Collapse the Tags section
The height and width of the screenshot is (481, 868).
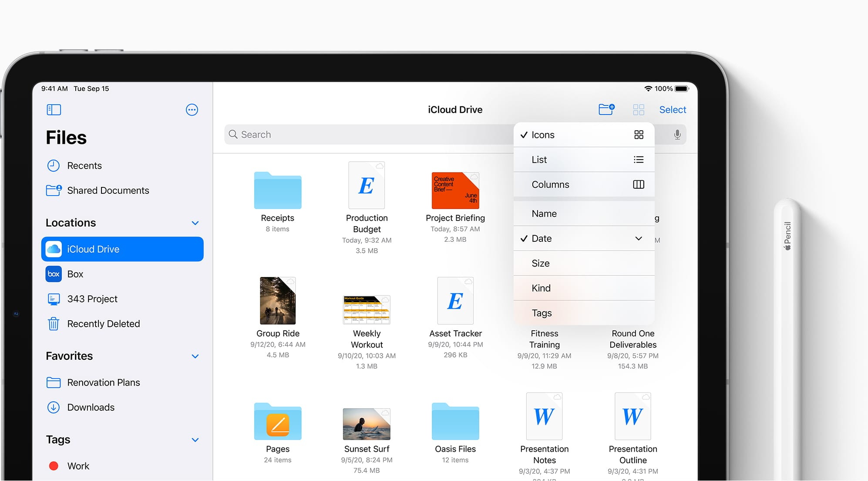click(195, 440)
